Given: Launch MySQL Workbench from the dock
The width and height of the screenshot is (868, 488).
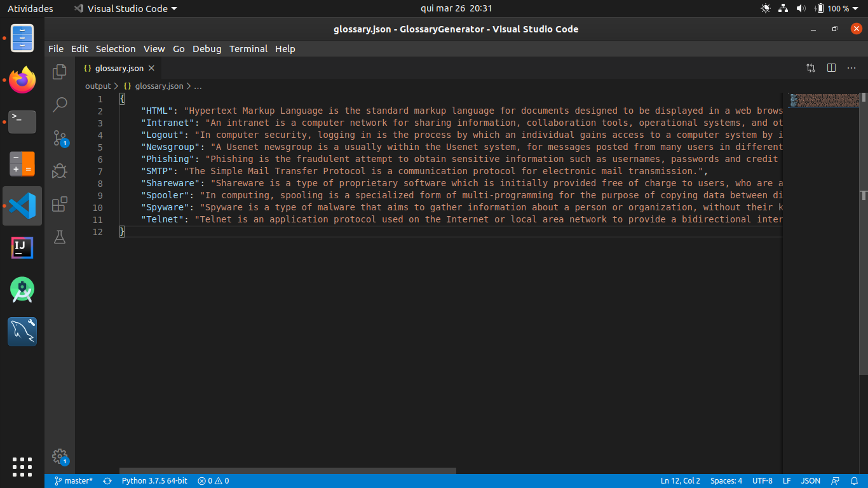Looking at the screenshot, I should pos(22,332).
